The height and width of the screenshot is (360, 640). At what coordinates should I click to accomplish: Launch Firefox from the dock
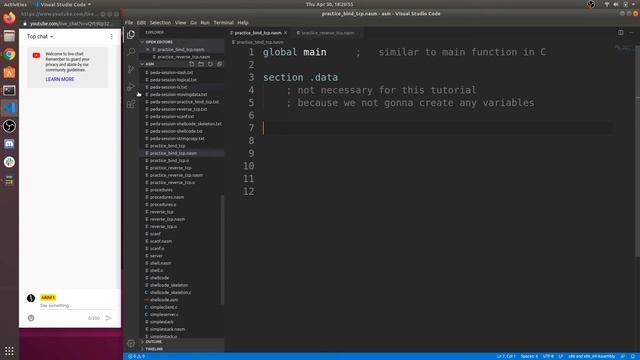point(9,18)
